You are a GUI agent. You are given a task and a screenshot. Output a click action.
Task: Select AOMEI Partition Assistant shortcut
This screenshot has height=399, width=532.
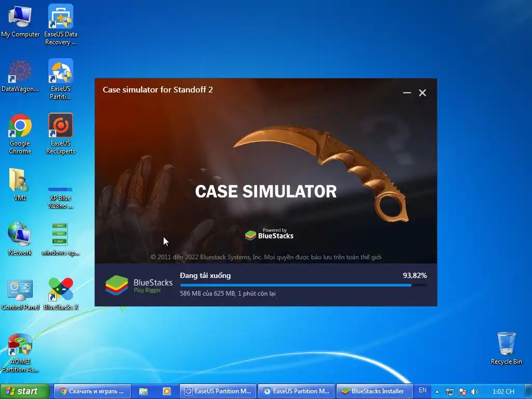[20, 353]
